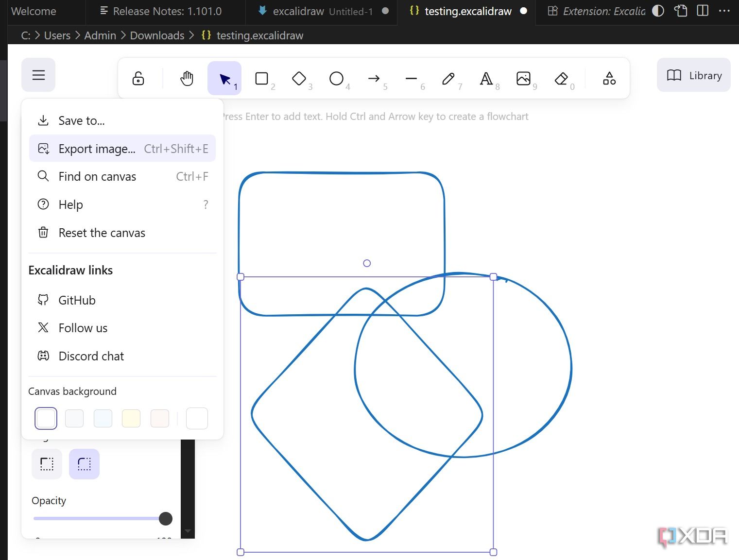
Task: Open the Library panel
Action: [x=694, y=75]
